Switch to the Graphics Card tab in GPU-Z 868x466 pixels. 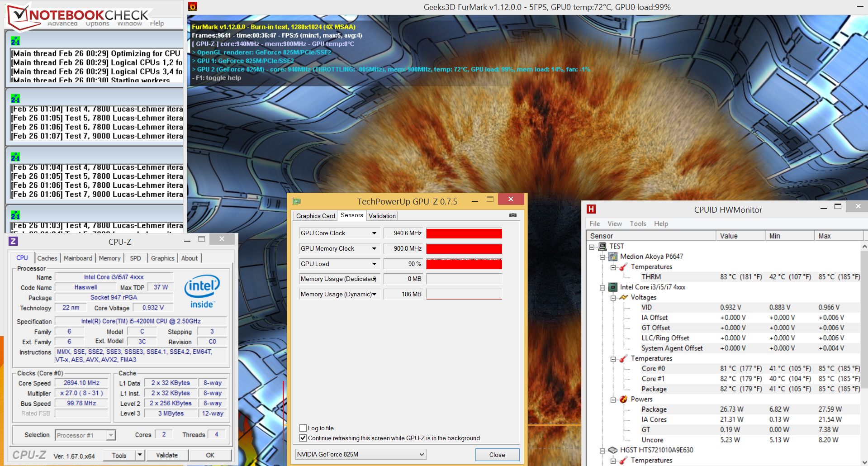coord(316,216)
